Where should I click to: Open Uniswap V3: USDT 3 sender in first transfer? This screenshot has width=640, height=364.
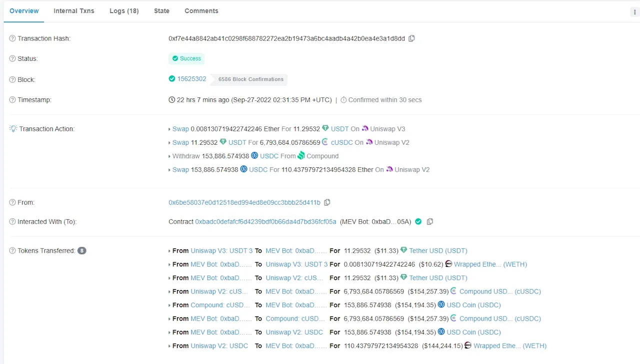[221, 251]
